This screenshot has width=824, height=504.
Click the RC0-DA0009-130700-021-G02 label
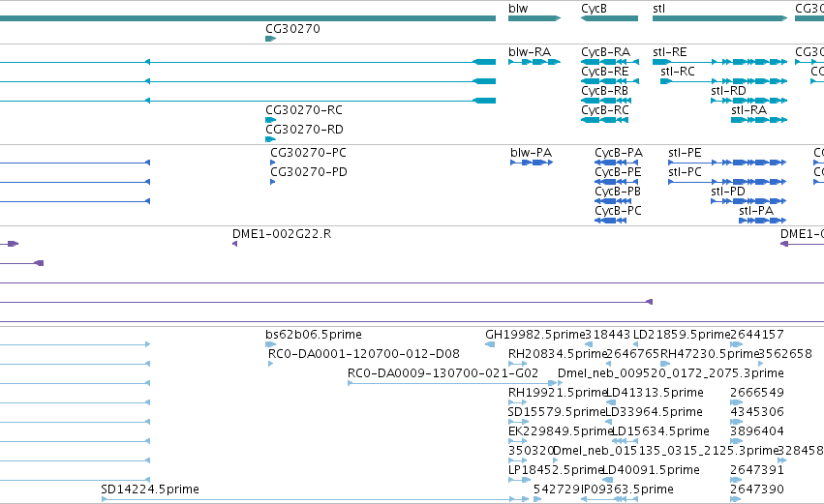[x=443, y=373]
